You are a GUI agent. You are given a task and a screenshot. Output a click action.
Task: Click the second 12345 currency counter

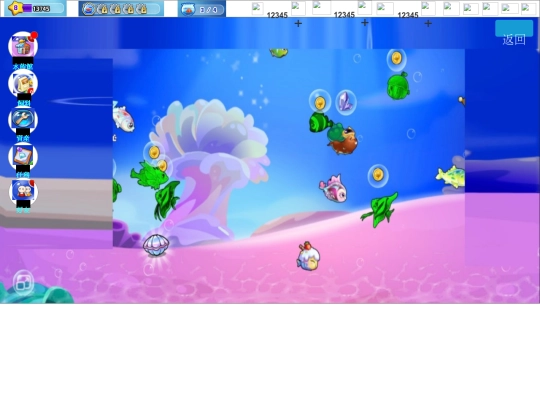[x=344, y=14]
